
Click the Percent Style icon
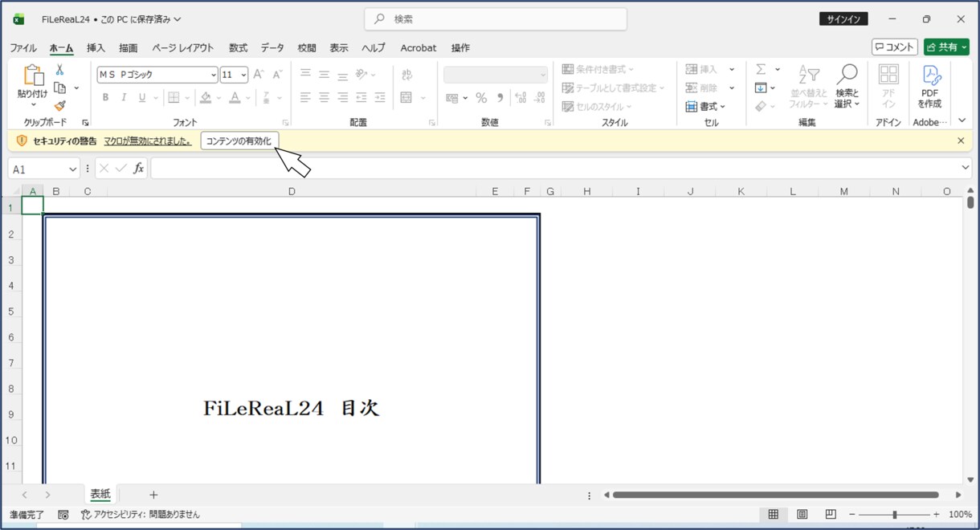pyautogui.click(x=481, y=98)
